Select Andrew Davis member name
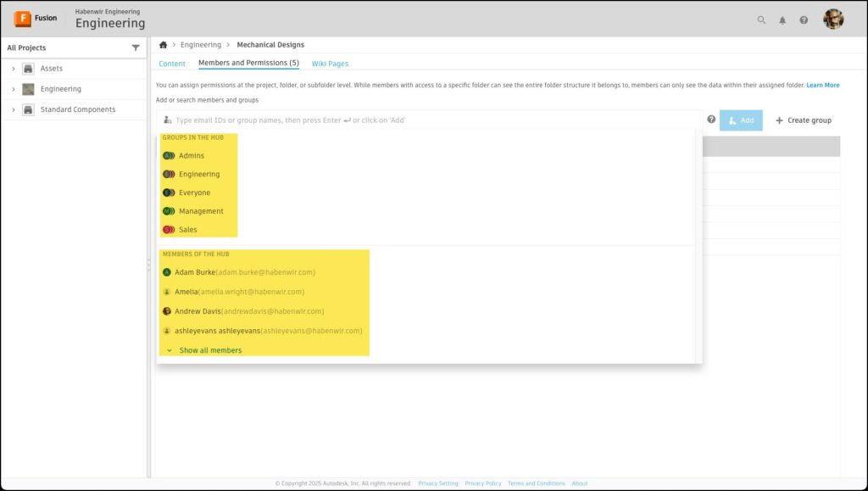 pyautogui.click(x=198, y=312)
